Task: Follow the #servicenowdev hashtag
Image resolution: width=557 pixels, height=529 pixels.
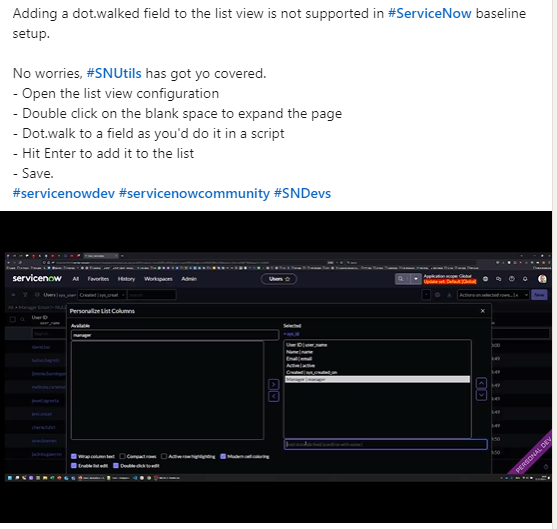Action: pyautogui.click(x=64, y=193)
